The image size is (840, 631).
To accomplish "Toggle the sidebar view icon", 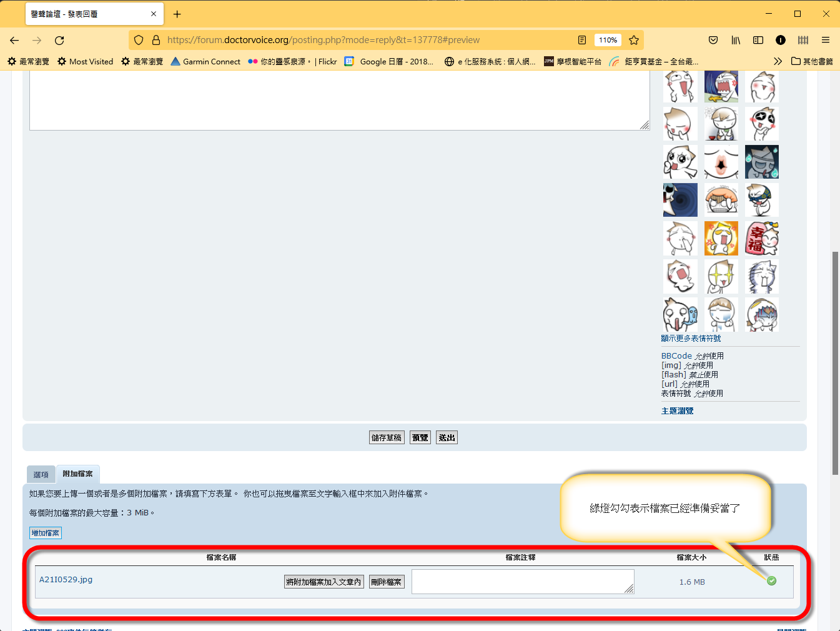I will click(x=758, y=40).
